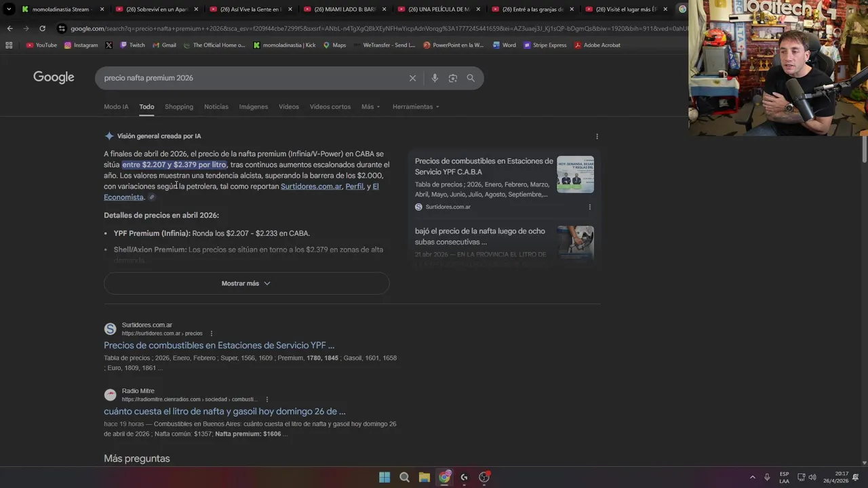Viewport: 868px width, 488px height.
Task: Open three-dot menu on Surtidores source card
Action: [589, 207]
